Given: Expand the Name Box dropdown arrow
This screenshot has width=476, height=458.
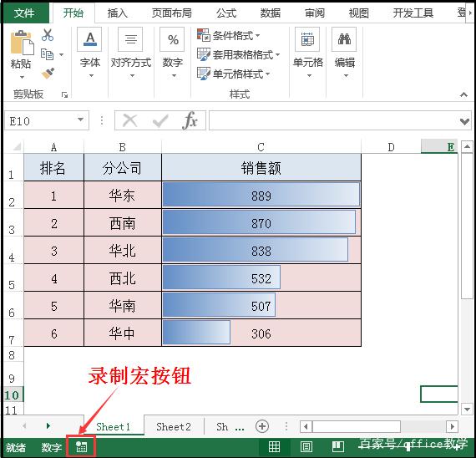Looking at the screenshot, I should [x=80, y=120].
